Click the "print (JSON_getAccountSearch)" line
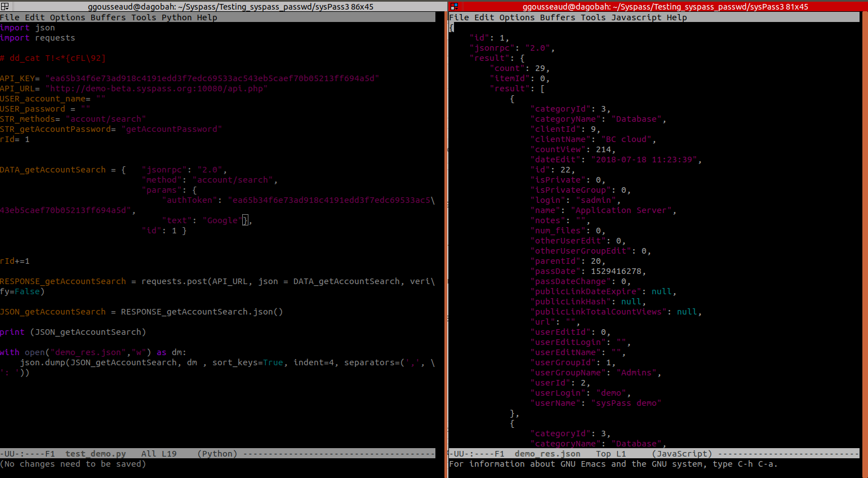The width and height of the screenshot is (868, 478). [x=73, y=332]
